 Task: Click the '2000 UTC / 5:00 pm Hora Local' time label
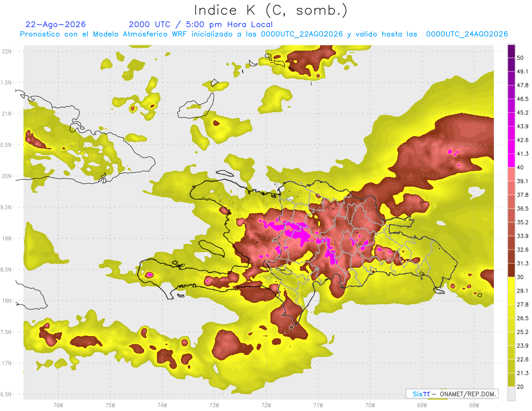click(x=201, y=24)
